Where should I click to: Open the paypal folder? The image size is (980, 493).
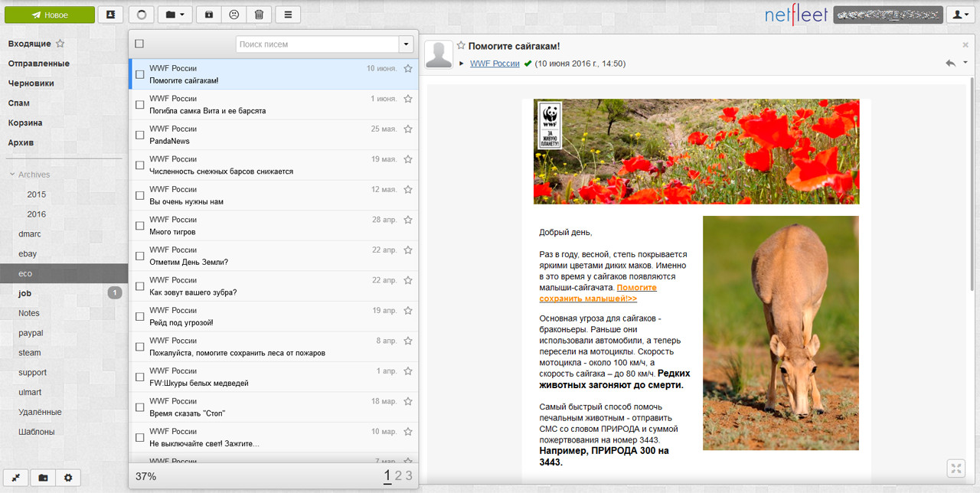point(31,333)
